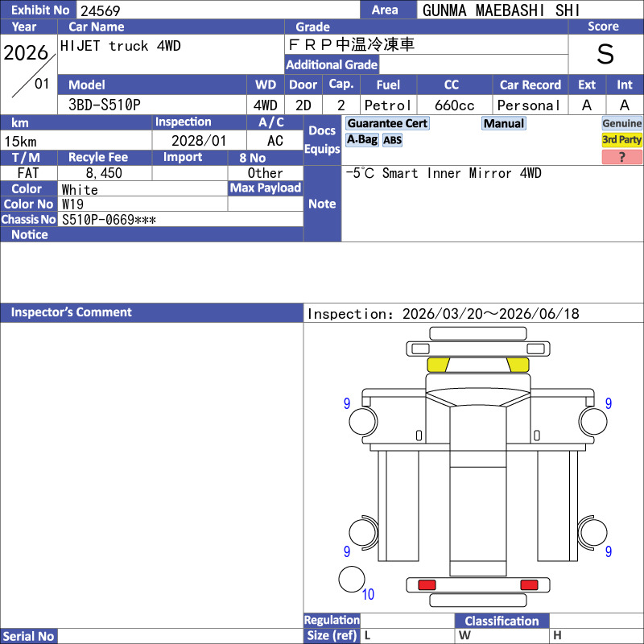The width and height of the screenshot is (644, 644).
Task: Select the front left wheel on diagram
Action: [363, 421]
